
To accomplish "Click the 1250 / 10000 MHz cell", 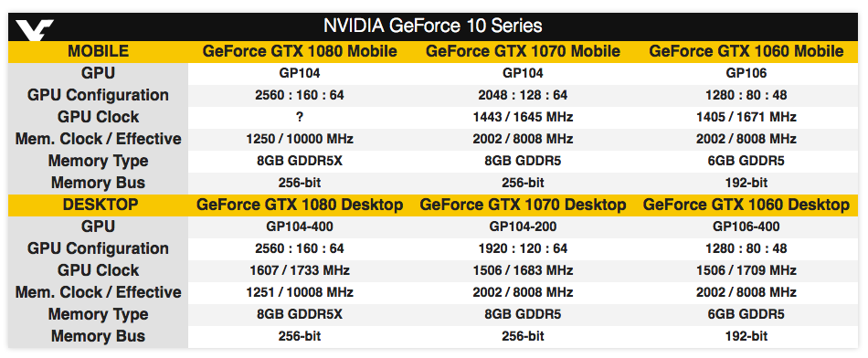I will [300, 139].
